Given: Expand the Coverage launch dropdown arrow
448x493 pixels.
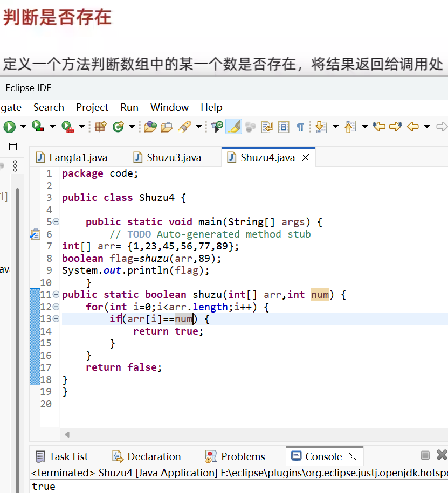Looking at the screenshot, I should 52,127.
